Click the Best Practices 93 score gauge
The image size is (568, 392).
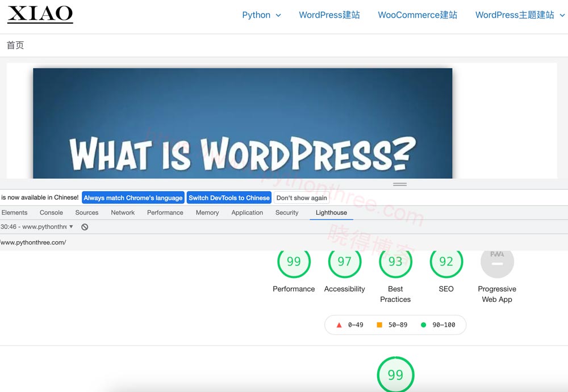click(395, 262)
